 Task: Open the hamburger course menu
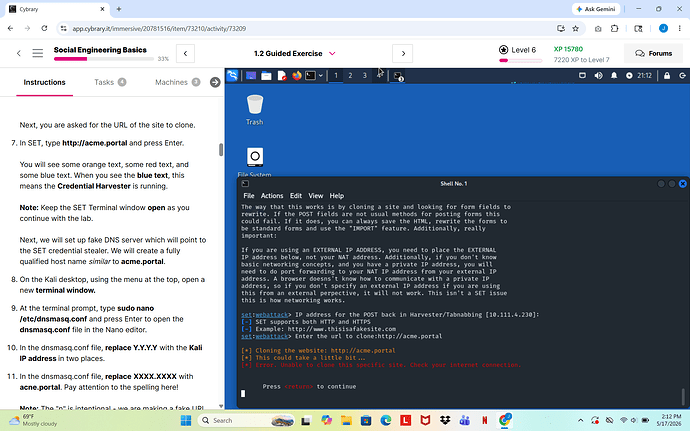(x=38, y=53)
